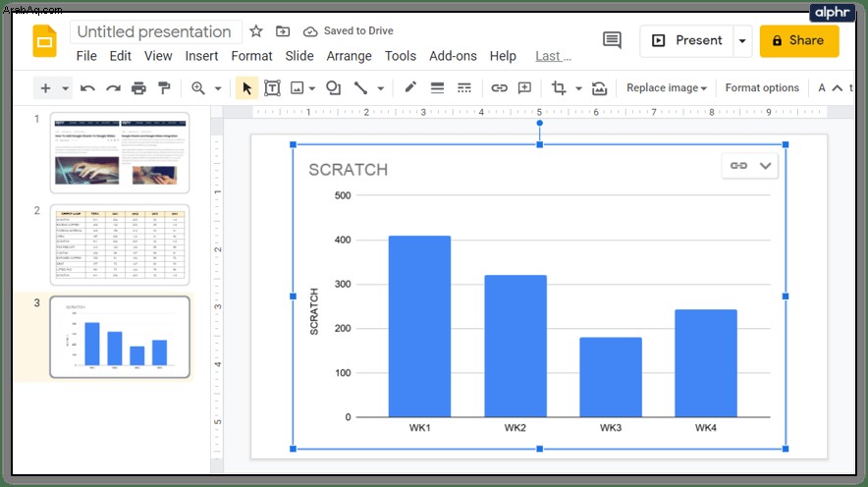Select slide 2 thumbnail with table
This screenshot has width=868, height=487.
coord(120,244)
